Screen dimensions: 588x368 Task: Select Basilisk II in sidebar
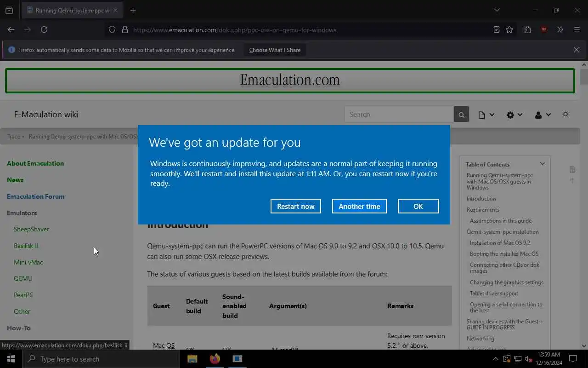coord(26,246)
